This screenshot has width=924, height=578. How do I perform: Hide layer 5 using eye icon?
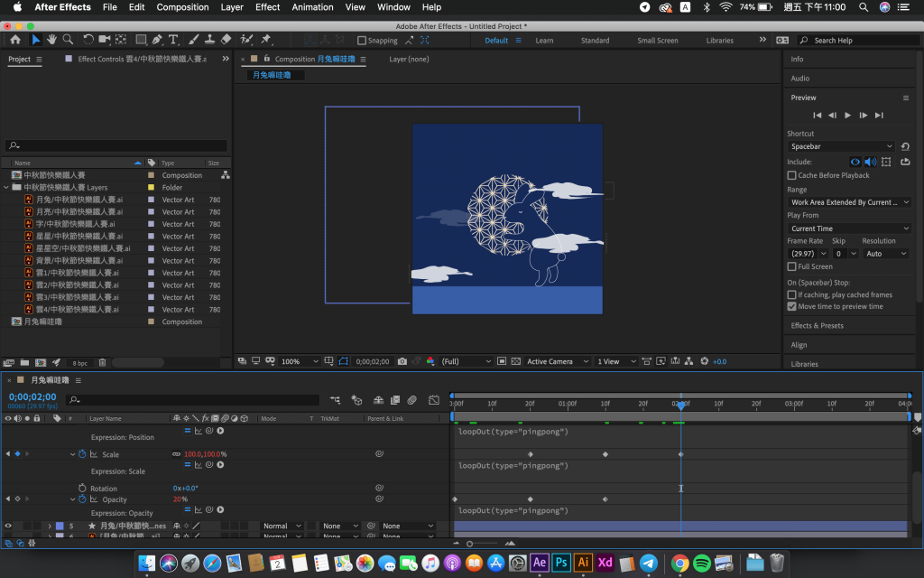[x=8, y=526]
